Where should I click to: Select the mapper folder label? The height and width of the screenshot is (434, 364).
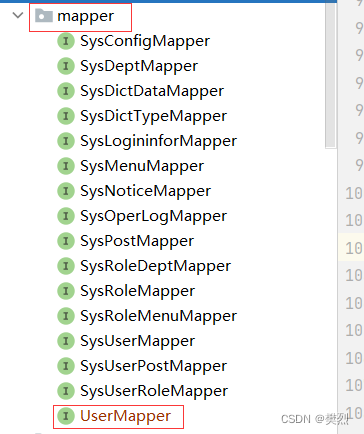click(x=86, y=16)
